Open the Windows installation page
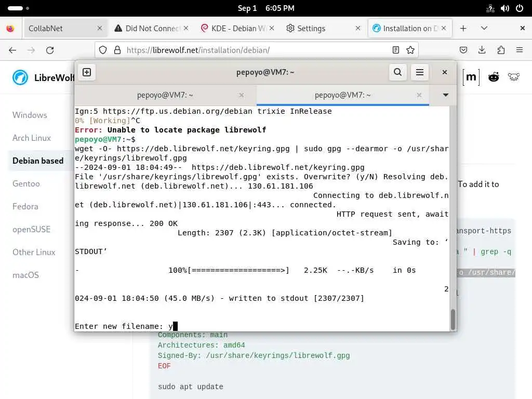Viewport: 532px width, 399px height. [x=30, y=115]
